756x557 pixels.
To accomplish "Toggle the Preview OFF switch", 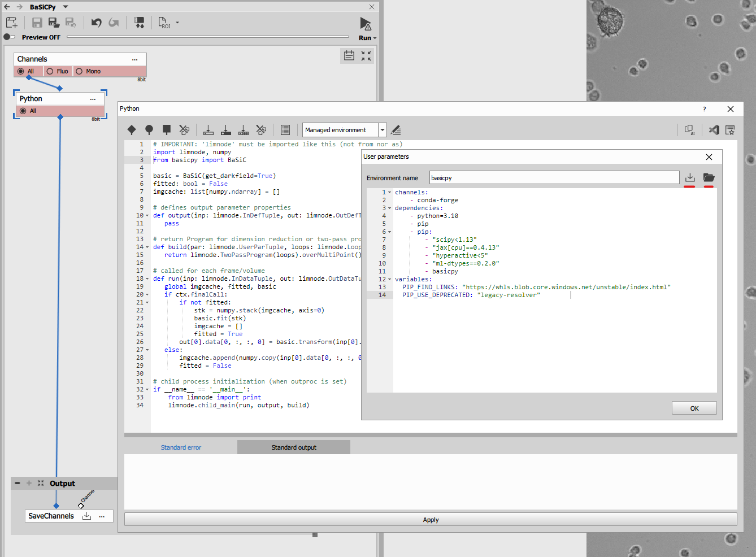I will point(10,37).
